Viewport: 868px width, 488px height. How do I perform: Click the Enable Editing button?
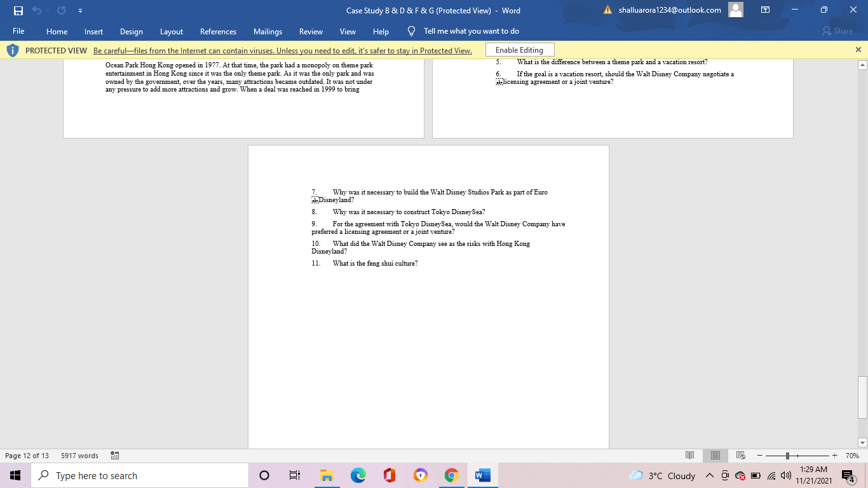(520, 50)
